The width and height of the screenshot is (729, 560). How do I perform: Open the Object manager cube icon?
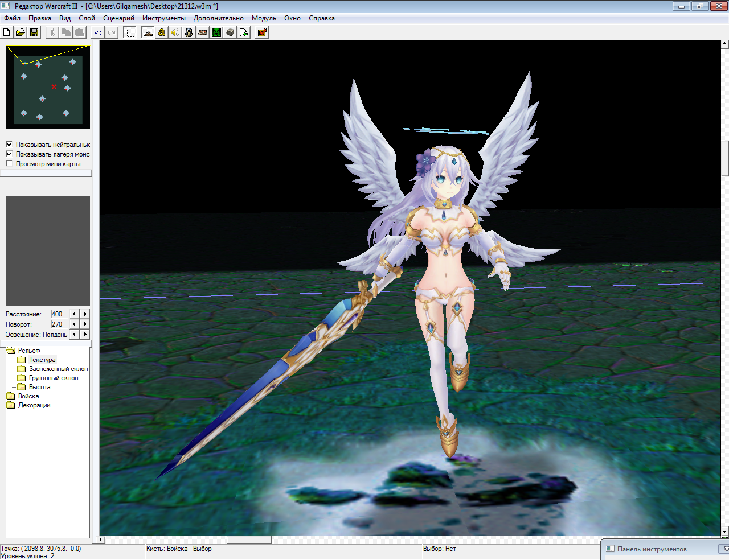[x=230, y=32]
